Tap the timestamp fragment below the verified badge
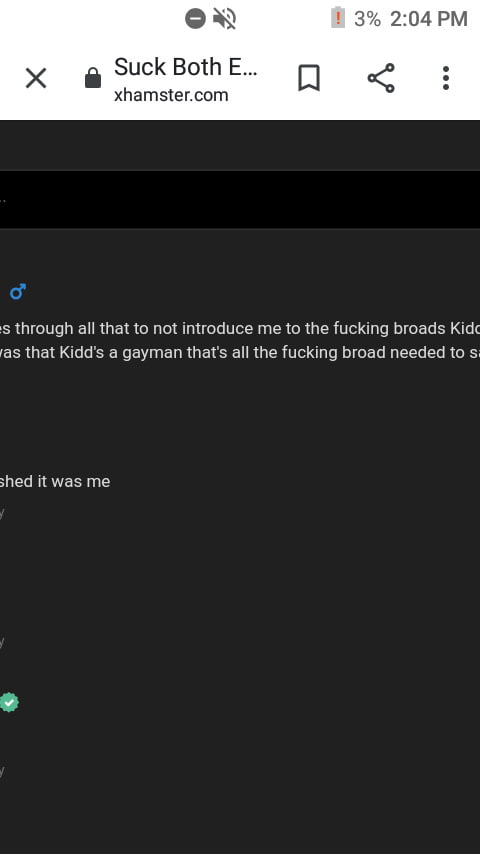The image size is (480, 854). [2, 771]
